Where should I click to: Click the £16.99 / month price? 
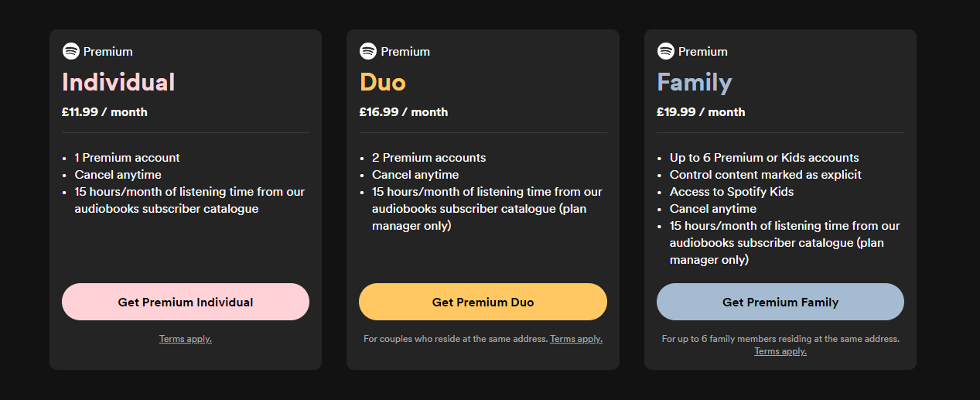(x=403, y=112)
